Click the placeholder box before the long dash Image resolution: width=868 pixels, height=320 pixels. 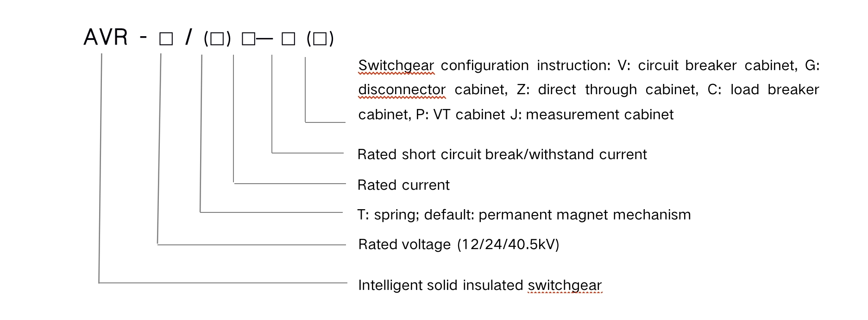point(248,39)
